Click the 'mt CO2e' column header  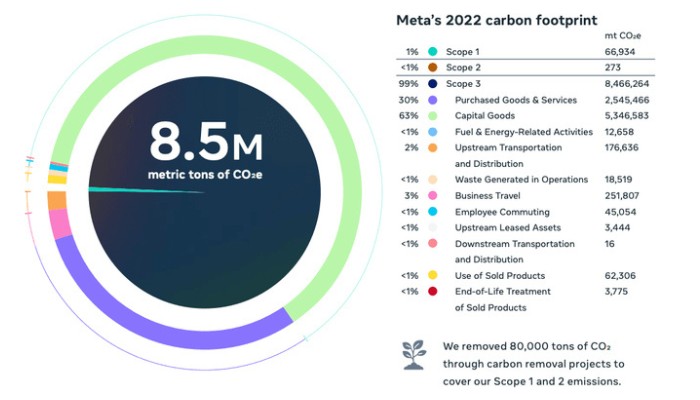pos(623,36)
